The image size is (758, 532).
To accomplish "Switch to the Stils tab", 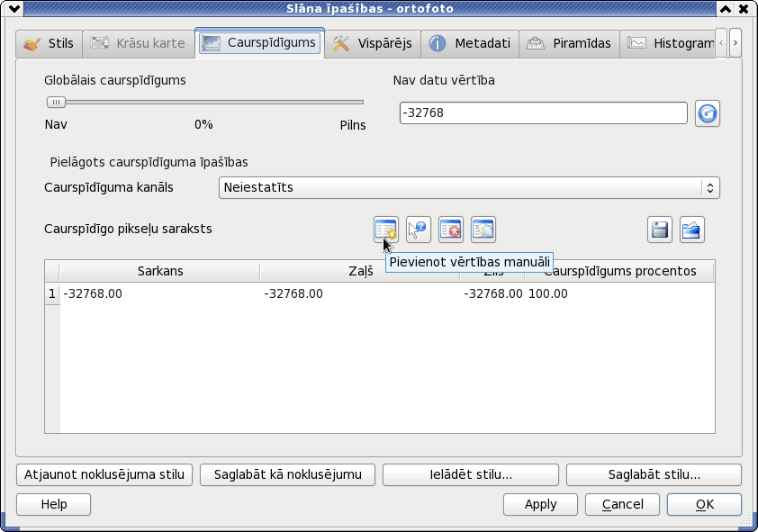I will coord(49,43).
